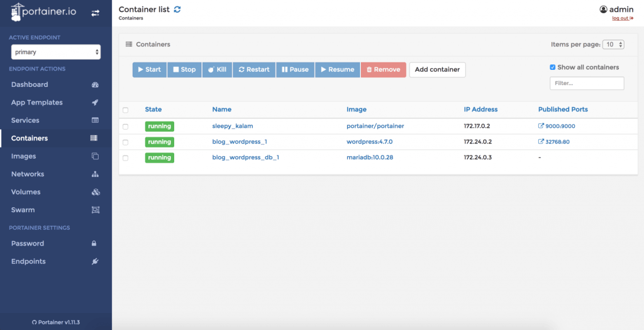Uncheck Show all containers checkbox
This screenshot has width=644, height=330.
point(553,67)
